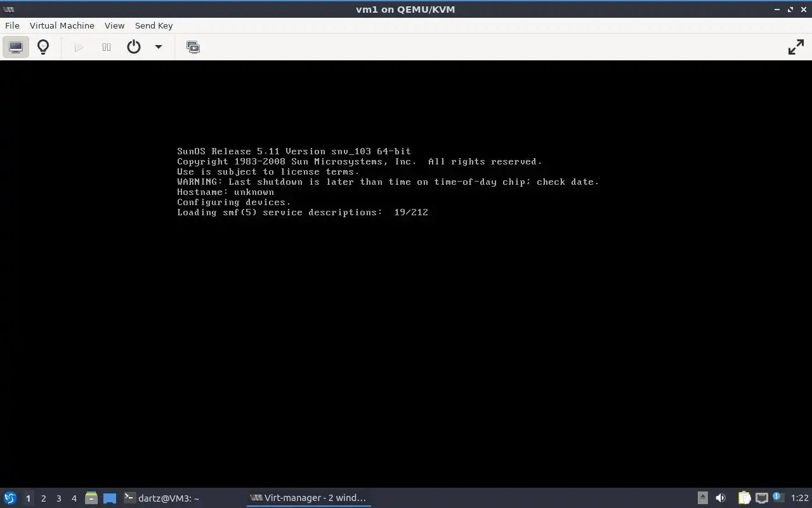Open the Send Key menu

[154, 25]
